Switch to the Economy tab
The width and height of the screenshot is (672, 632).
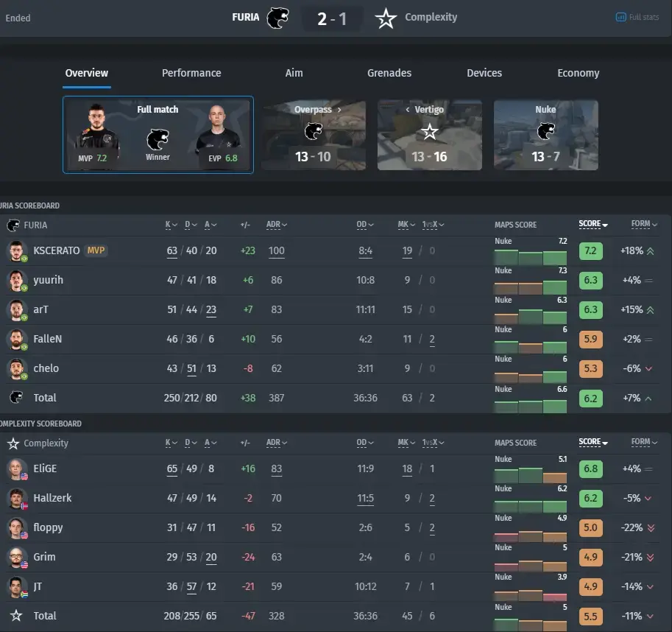[x=578, y=74]
